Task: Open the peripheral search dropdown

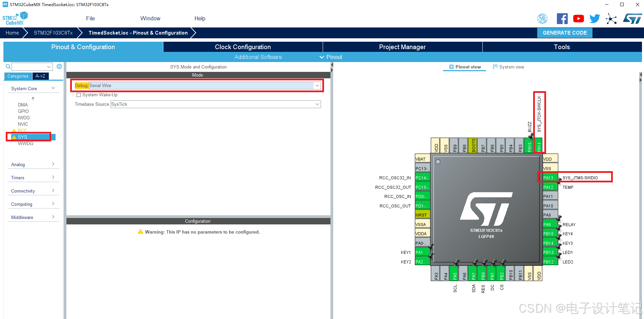Action: [x=49, y=67]
